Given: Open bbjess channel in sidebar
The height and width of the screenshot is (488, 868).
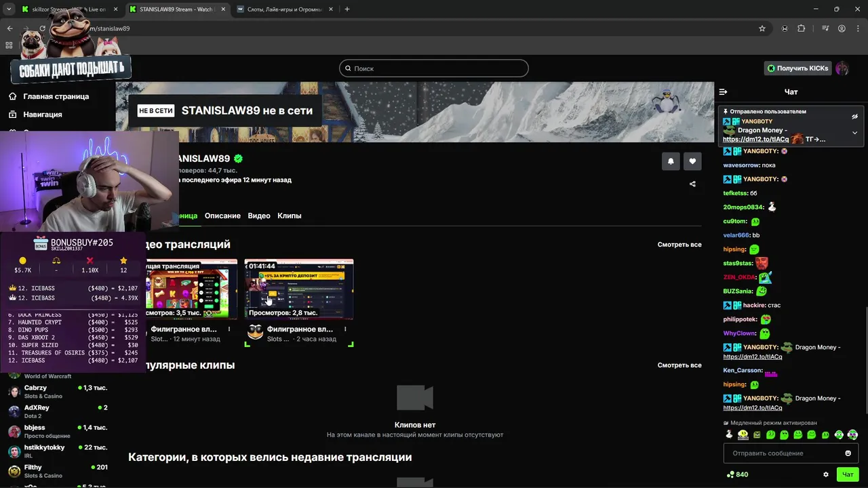Looking at the screenshot, I should coord(58,431).
